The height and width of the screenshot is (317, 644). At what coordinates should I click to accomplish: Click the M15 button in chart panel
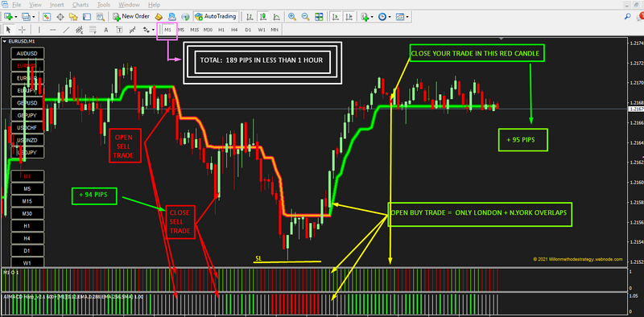27,201
